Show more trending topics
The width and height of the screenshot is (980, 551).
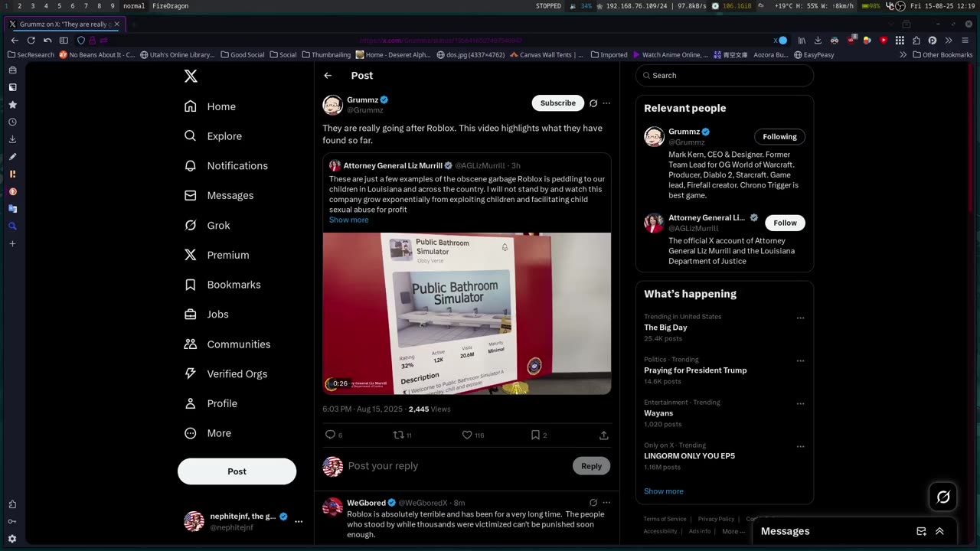(663, 491)
